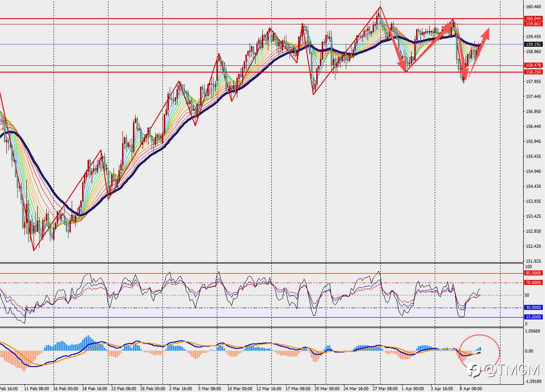Select the 8 Apr 08:00 time label
This screenshot has width=545, height=392.
[471, 389]
